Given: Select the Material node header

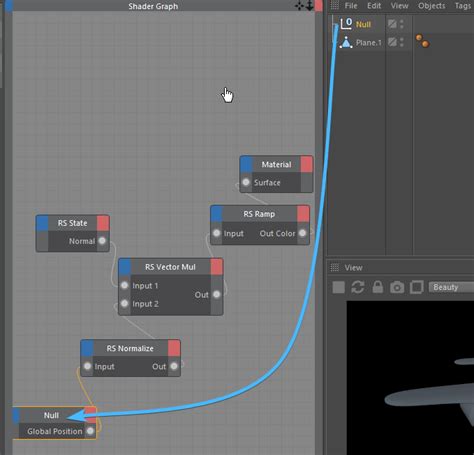Looking at the screenshot, I should tap(276, 164).
